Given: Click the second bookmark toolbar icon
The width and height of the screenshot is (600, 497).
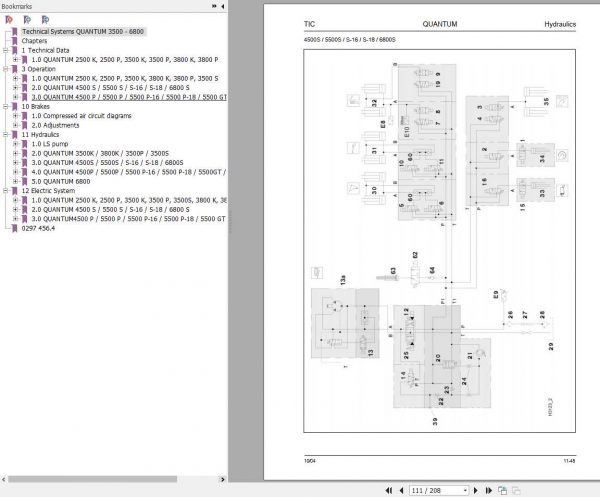Looking at the screenshot, I should click(x=27, y=20).
